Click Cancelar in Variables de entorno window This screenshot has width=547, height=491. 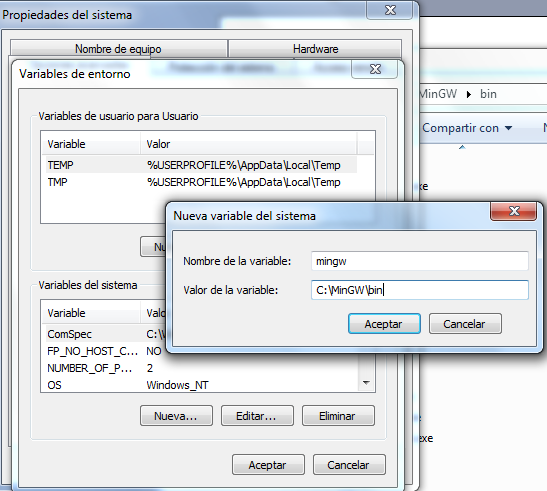pos(349,464)
